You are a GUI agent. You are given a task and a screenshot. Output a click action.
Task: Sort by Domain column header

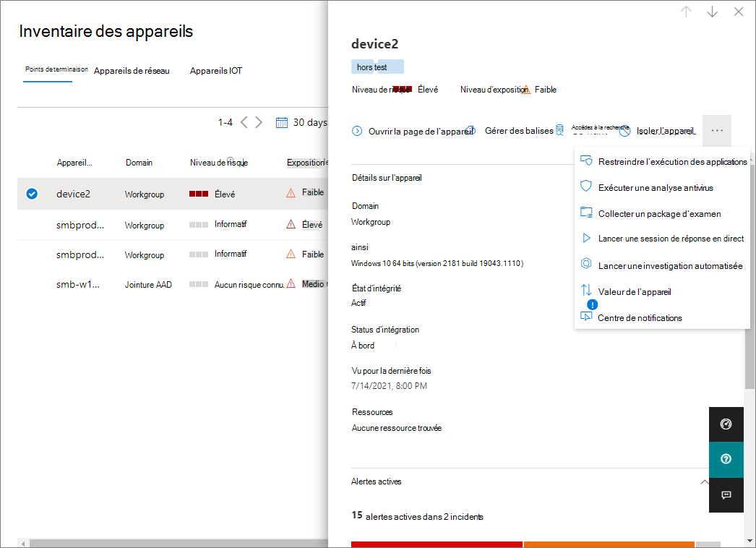click(x=139, y=163)
